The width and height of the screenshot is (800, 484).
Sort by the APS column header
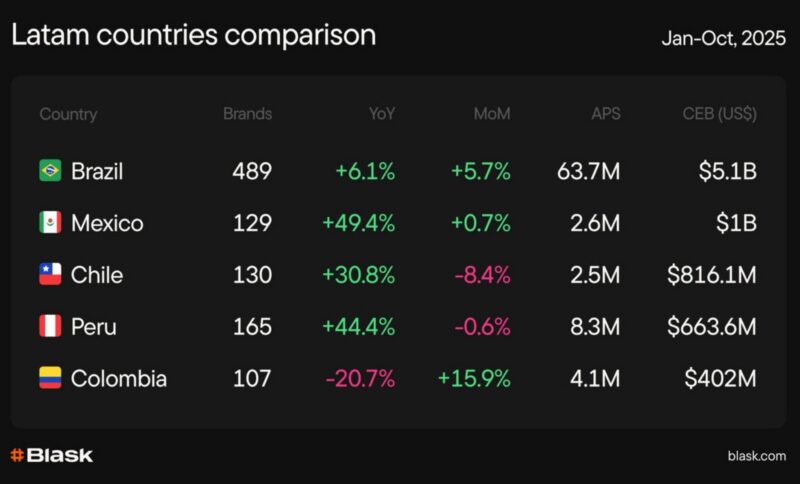click(x=605, y=114)
